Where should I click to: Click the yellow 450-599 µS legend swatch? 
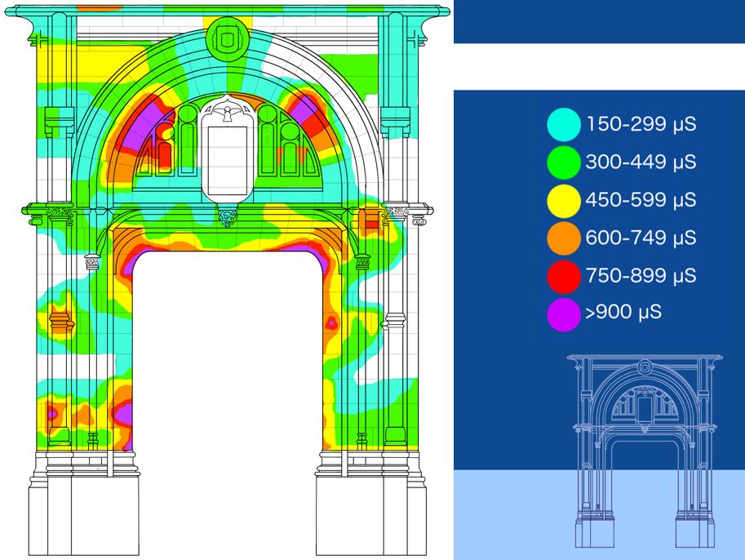click(564, 200)
